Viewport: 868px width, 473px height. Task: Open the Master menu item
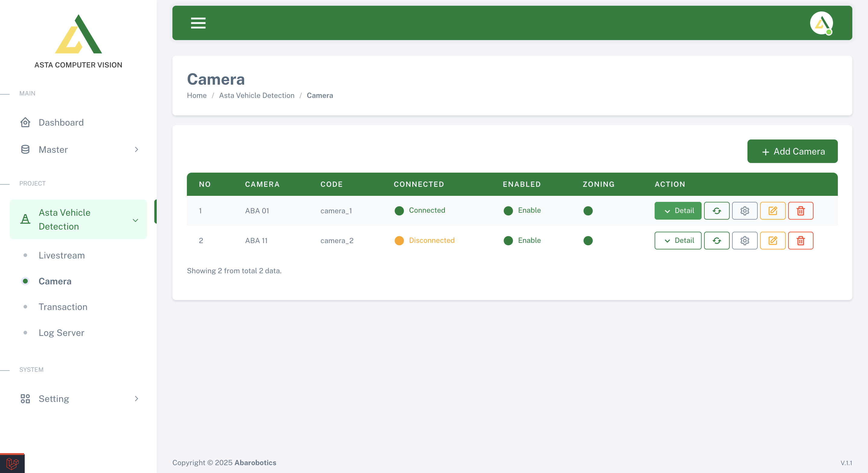[78, 149]
